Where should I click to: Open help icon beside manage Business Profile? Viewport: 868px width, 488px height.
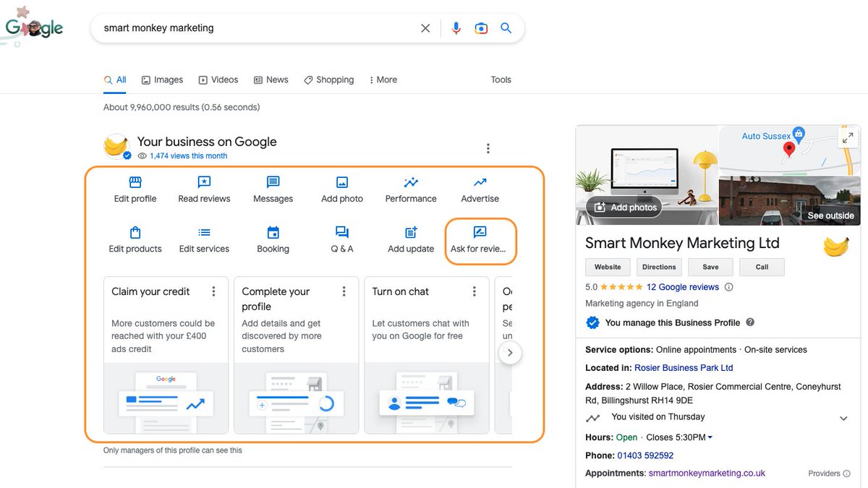750,322
